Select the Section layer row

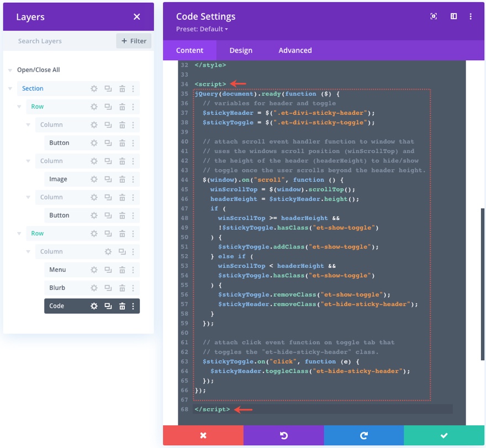click(x=78, y=89)
